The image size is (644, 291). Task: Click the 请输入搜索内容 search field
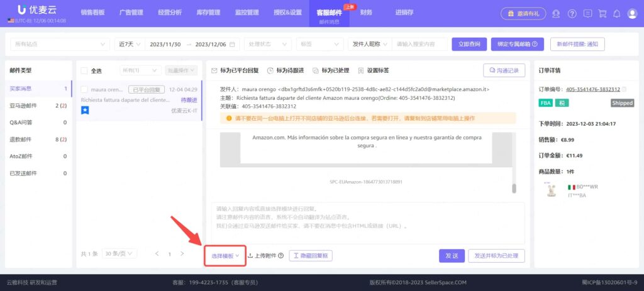419,45
